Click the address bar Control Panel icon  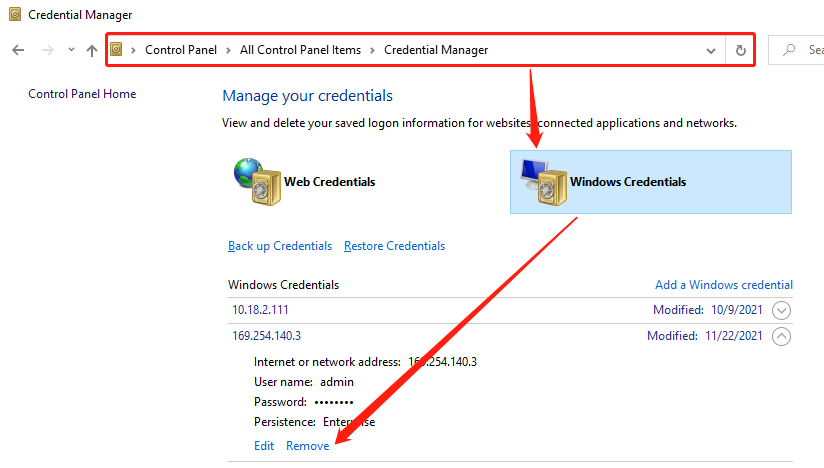[117, 49]
